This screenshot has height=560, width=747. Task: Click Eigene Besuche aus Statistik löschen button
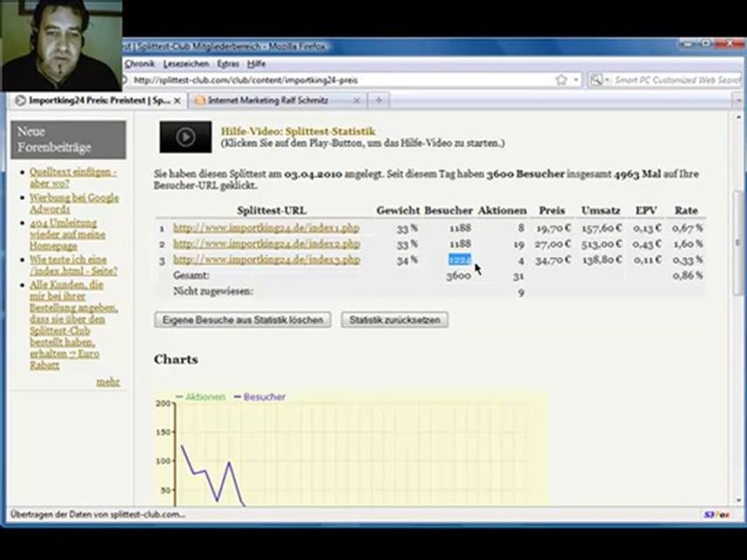click(x=243, y=320)
